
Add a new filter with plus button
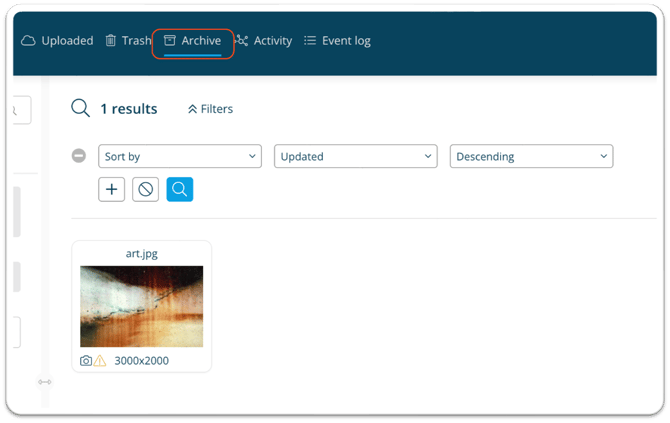(111, 189)
